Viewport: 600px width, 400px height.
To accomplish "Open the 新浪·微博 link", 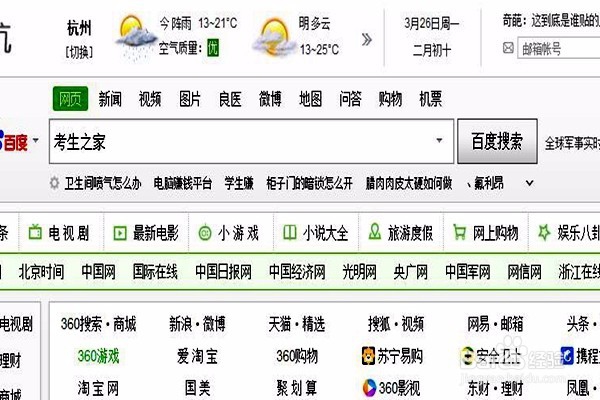I will [x=197, y=324].
